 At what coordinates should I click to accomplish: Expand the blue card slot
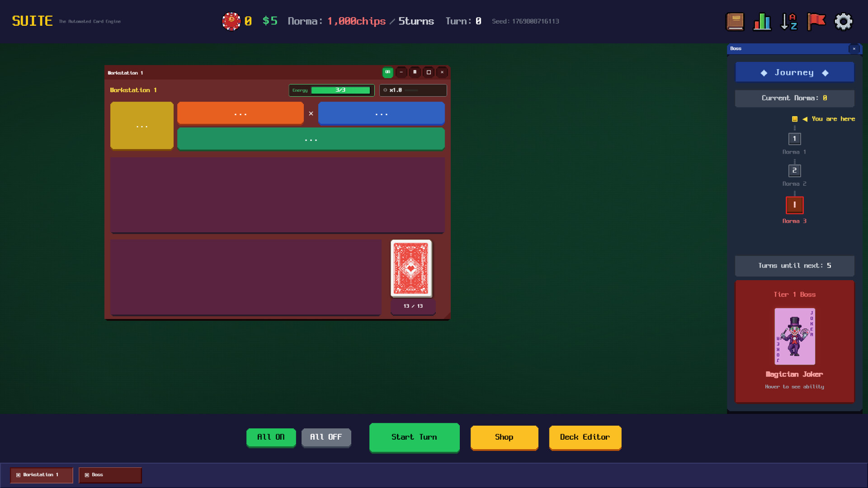[382, 113]
